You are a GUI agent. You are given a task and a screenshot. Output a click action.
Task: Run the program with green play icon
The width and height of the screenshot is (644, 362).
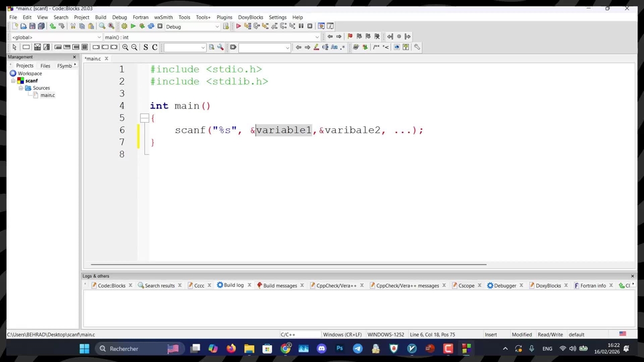pyautogui.click(x=133, y=26)
